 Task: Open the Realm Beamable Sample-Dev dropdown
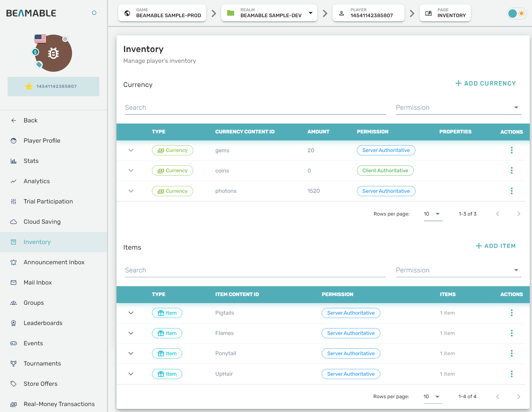click(310, 13)
